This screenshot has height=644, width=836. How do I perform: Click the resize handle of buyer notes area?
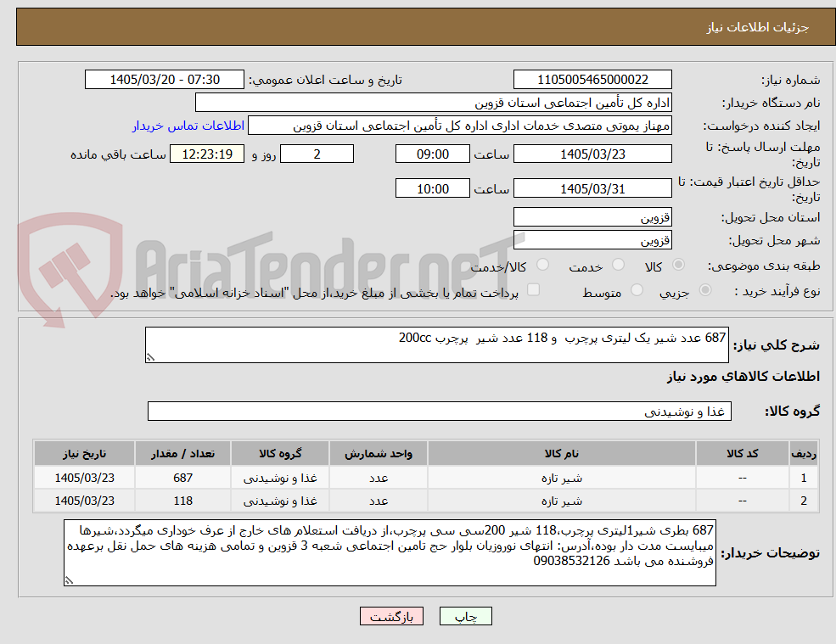[69, 580]
